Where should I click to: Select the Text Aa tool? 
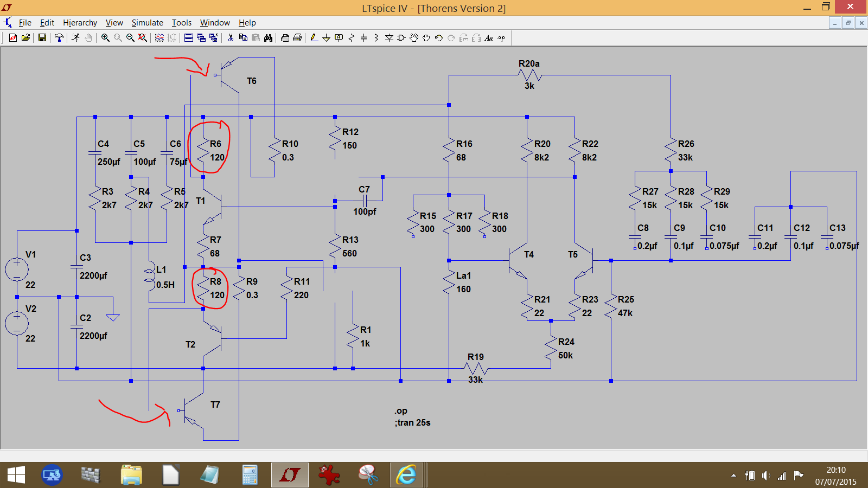coord(489,38)
